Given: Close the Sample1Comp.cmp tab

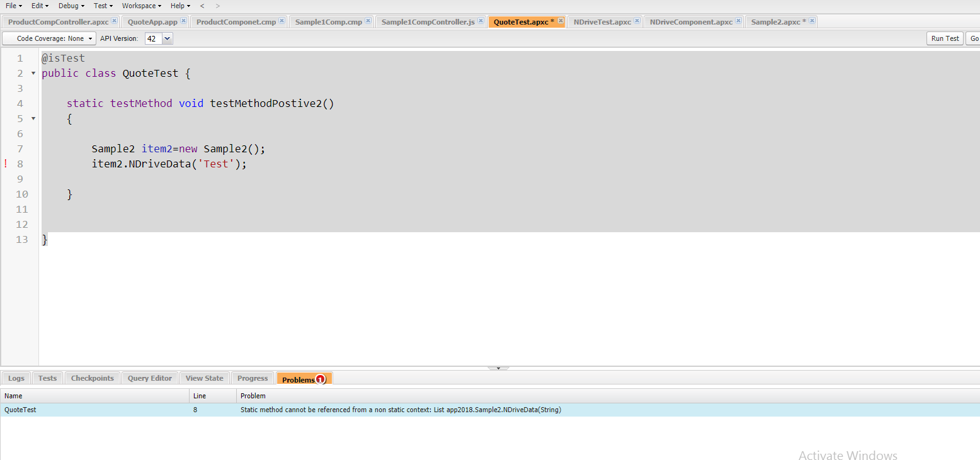Looking at the screenshot, I should pos(369,20).
